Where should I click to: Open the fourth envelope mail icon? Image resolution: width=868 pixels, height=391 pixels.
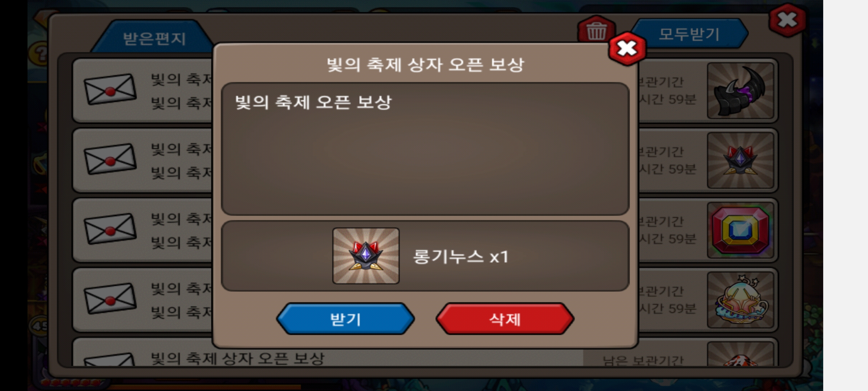pyautogui.click(x=110, y=299)
